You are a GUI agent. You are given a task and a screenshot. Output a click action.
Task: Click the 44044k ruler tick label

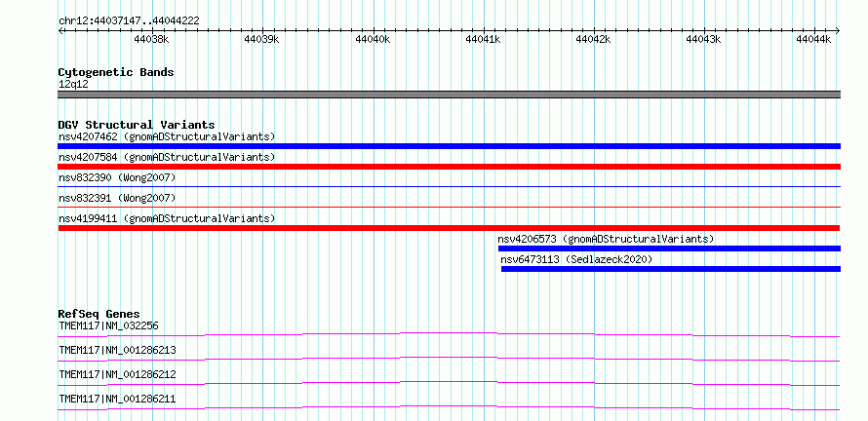(x=813, y=39)
